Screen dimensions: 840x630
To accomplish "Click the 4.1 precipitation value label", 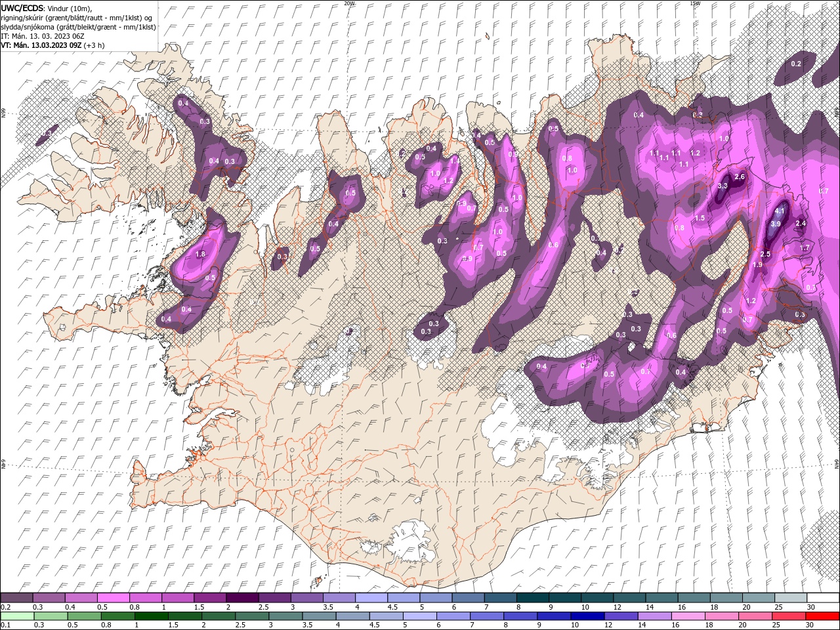I will (780, 211).
